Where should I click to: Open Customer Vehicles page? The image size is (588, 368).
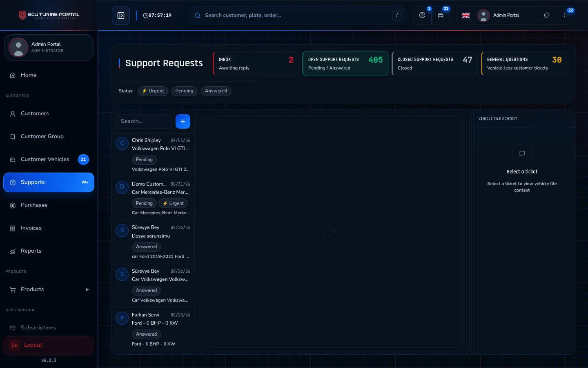pyautogui.click(x=49, y=159)
